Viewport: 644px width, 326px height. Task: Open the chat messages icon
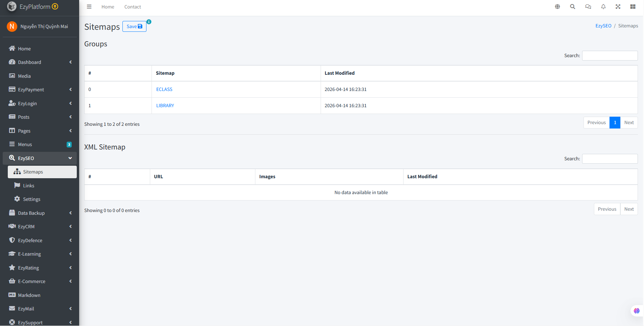[x=588, y=7]
